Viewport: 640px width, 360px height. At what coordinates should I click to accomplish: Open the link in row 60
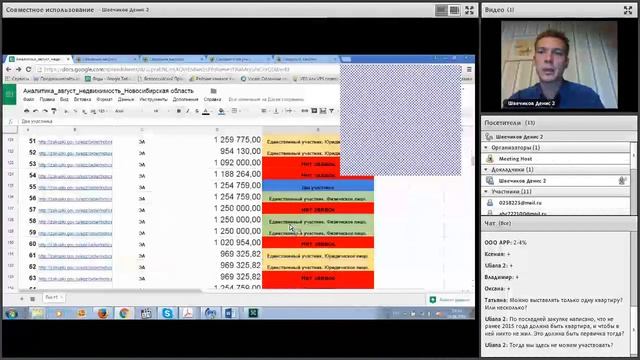(x=75, y=244)
